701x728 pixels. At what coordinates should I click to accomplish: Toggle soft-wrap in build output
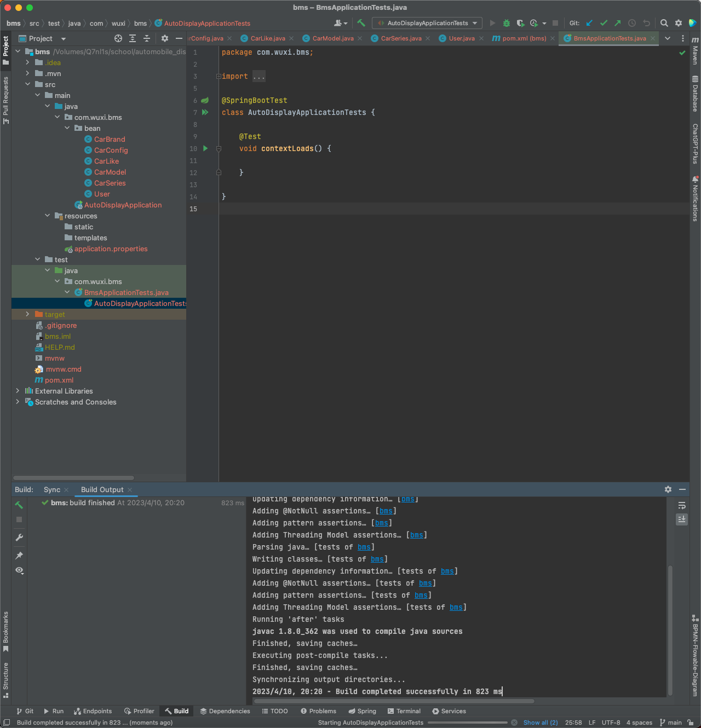[x=682, y=505]
